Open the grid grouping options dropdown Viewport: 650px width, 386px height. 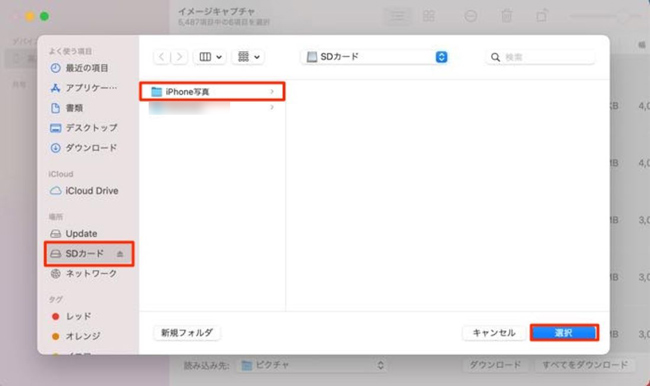(x=248, y=57)
